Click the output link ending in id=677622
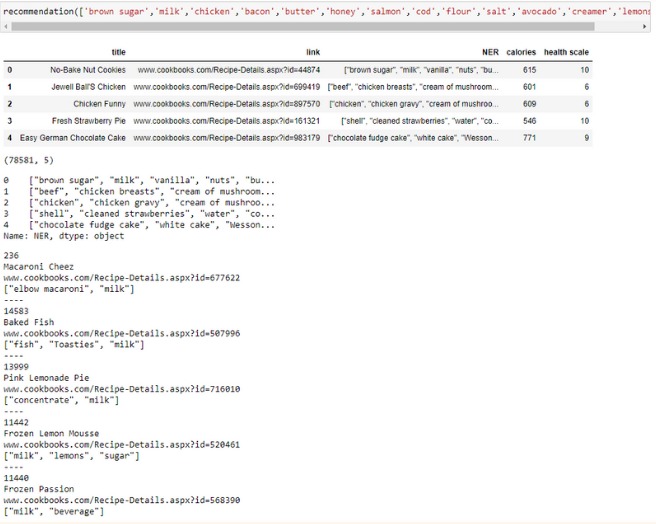This screenshot has width=656, height=524. [122, 278]
